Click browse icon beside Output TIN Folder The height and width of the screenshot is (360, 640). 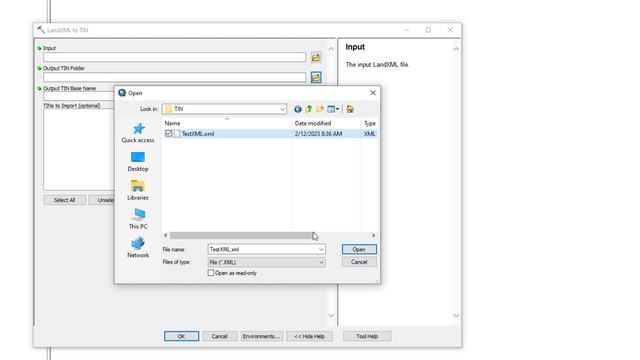(x=316, y=77)
